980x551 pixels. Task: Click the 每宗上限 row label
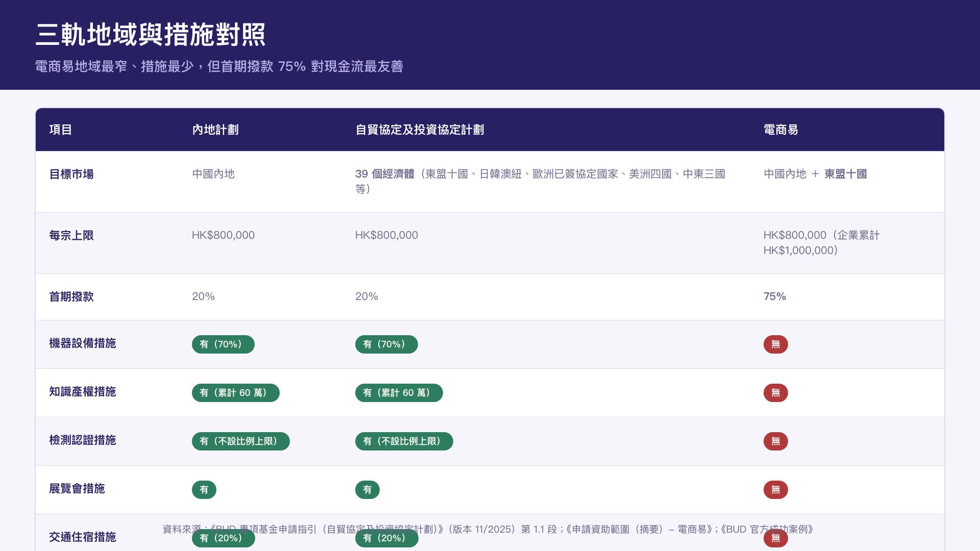(x=71, y=235)
